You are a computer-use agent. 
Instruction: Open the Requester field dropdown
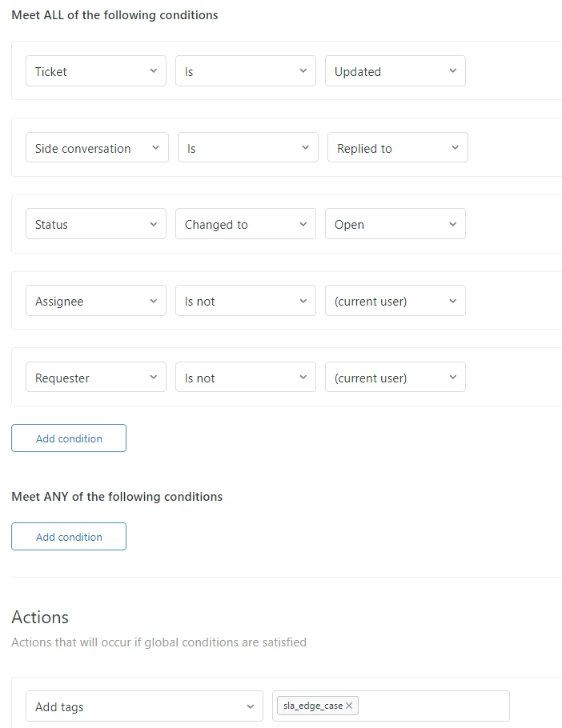(96, 378)
